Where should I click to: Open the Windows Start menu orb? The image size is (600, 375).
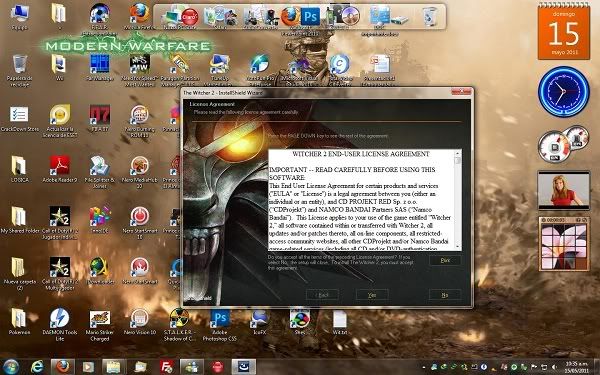11,367
